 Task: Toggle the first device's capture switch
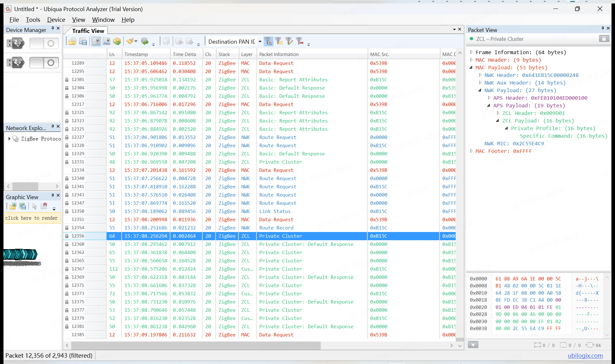pyautogui.click(x=44, y=43)
